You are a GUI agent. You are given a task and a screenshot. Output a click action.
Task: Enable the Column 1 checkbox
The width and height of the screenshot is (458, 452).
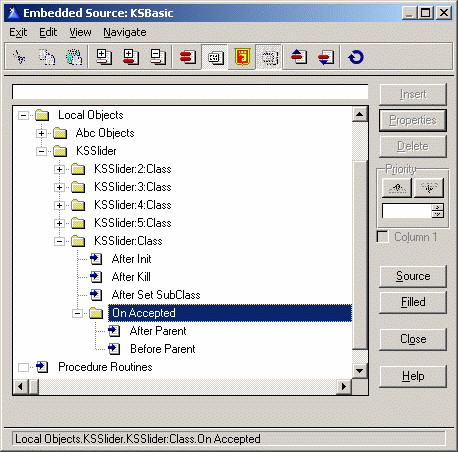pyautogui.click(x=382, y=237)
